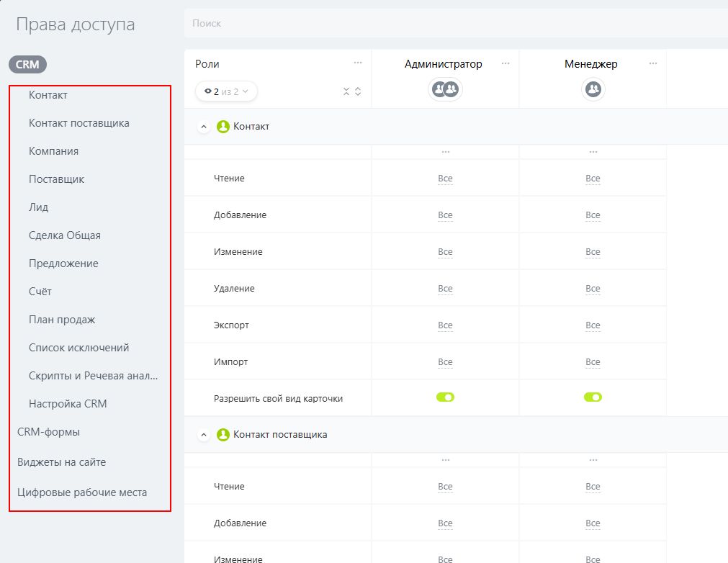Toggle custom card view for Администратор

445,397
